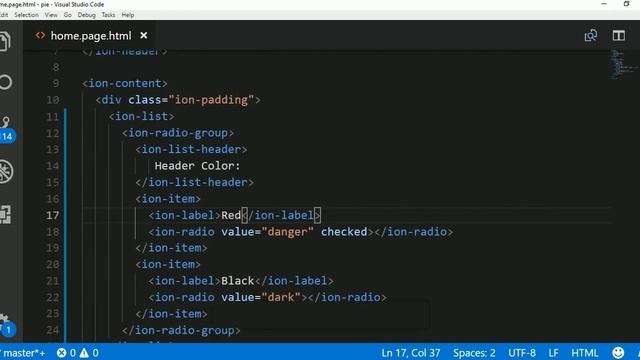Image resolution: width=640 pixels, height=360 pixels.
Task: Open the Search view icon
Action: pyautogui.click(x=5, y=82)
